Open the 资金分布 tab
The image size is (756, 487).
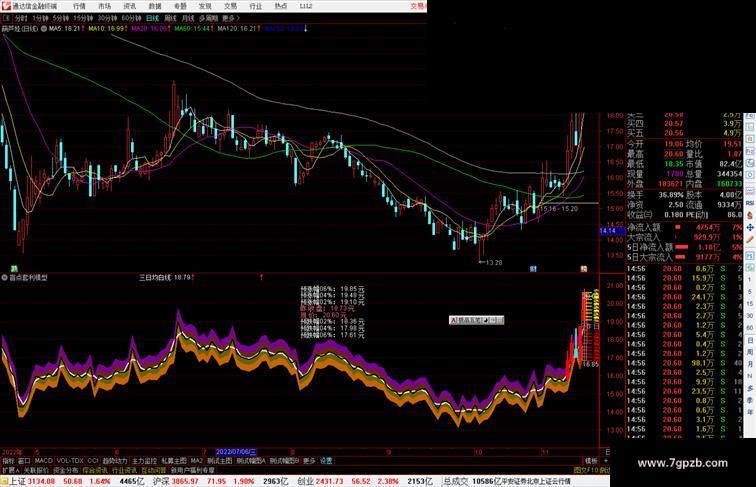click(66, 470)
